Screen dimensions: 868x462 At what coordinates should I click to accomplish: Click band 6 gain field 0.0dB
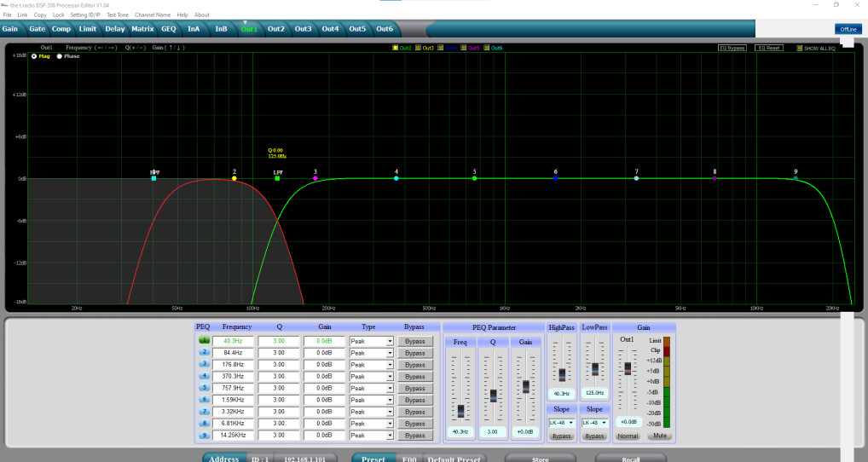pyautogui.click(x=324, y=400)
